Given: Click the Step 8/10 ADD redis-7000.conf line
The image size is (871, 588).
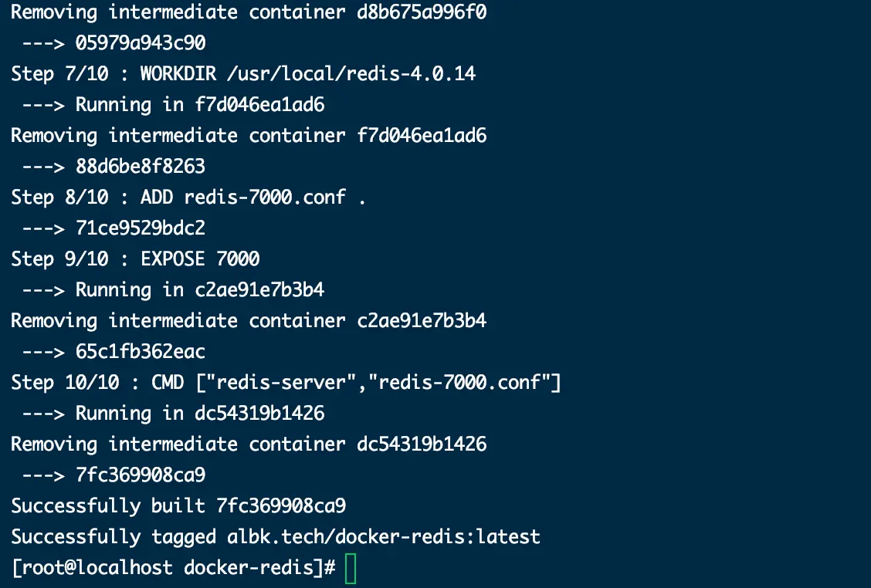Looking at the screenshot, I should pos(188,197).
